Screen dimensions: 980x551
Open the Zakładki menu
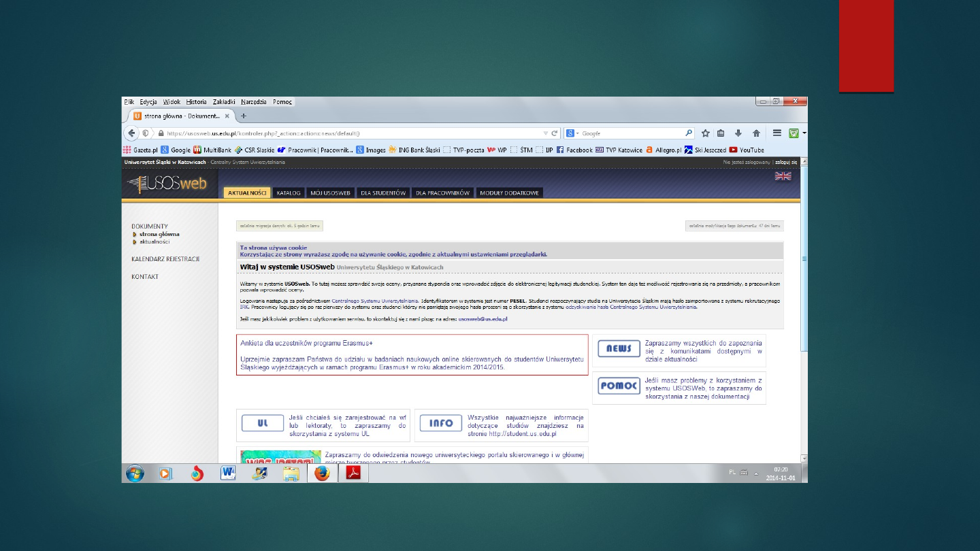[x=225, y=102]
